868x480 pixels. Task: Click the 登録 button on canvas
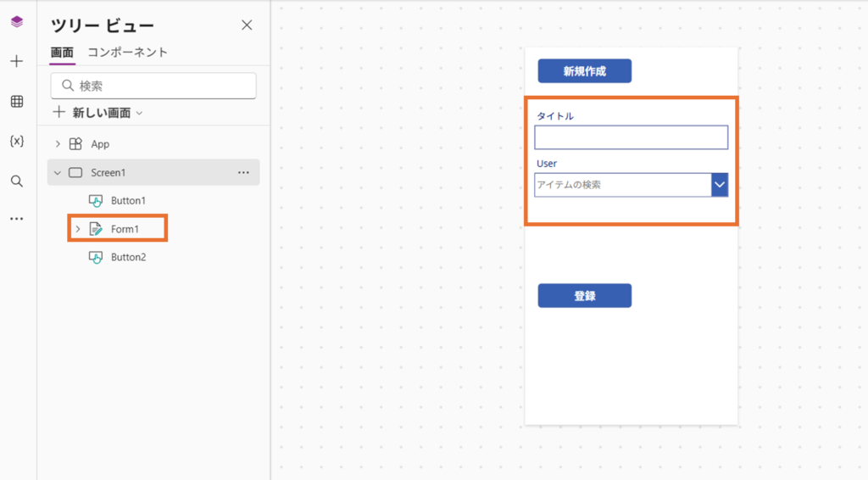585,296
